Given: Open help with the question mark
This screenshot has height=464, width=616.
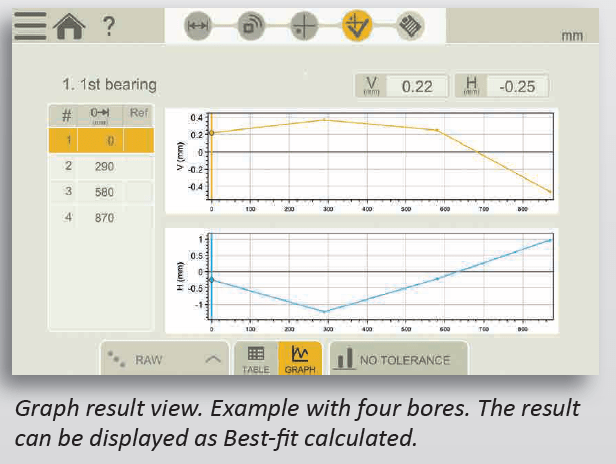Looking at the screenshot, I should 108,25.
